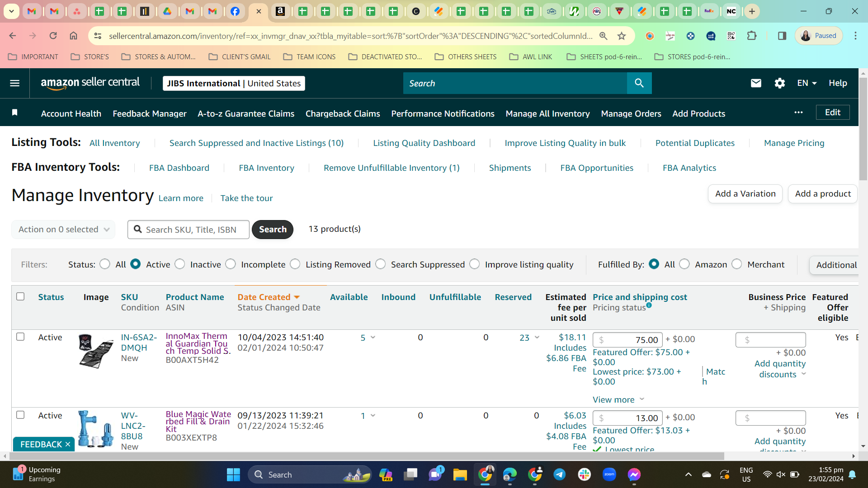Check the IN-6SA2-DMQH row checkbox
The width and height of the screenshot is (868, 488).
click(20, 337)
